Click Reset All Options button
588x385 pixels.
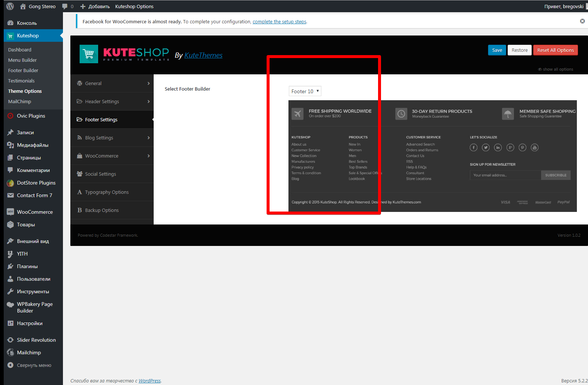[555, 50]
